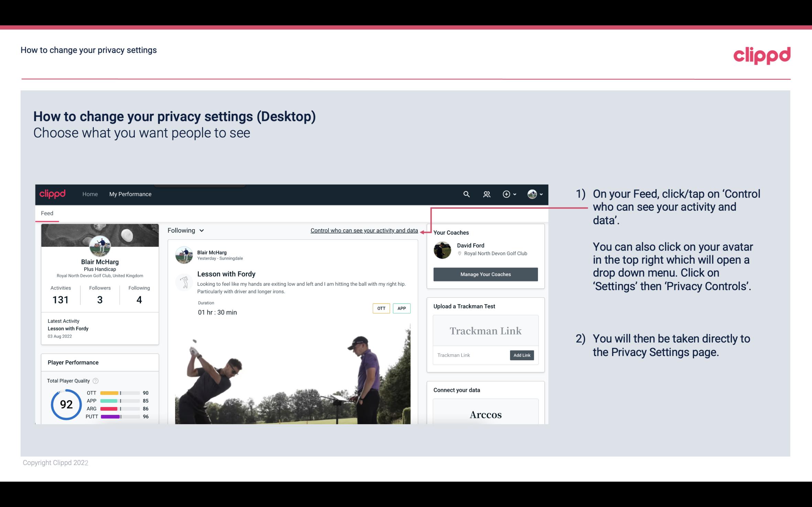This screenshot has width=812, height=507.
Task: Select the My Performance tab
Action: click(x=130, y=194)
